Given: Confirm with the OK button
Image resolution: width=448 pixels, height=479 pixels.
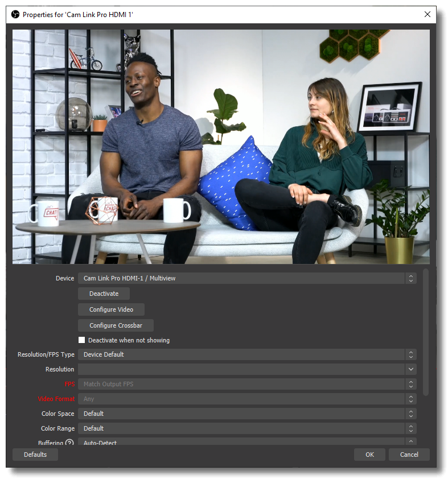Looking at the screenshot, I should click(369, 455).
